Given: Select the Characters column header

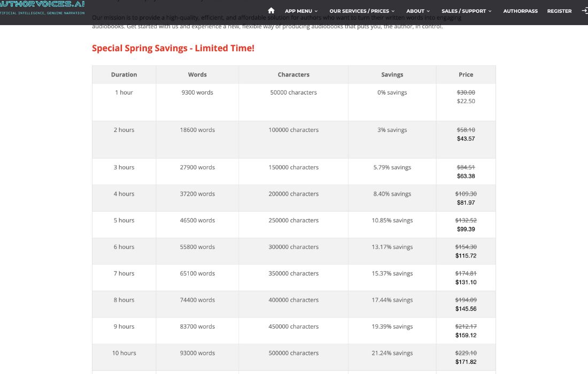Looking at the screenshot, I should (x=293, y=75).
